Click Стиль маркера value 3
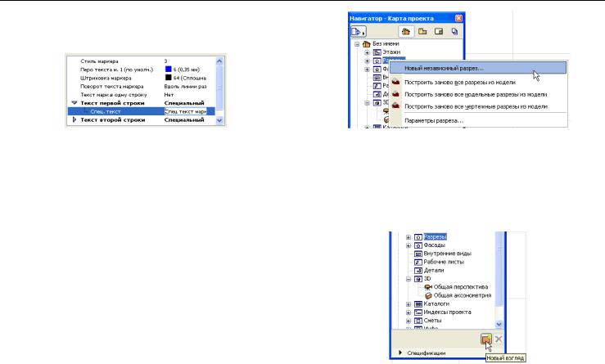 pyautogui.click(x=165, y=61)
